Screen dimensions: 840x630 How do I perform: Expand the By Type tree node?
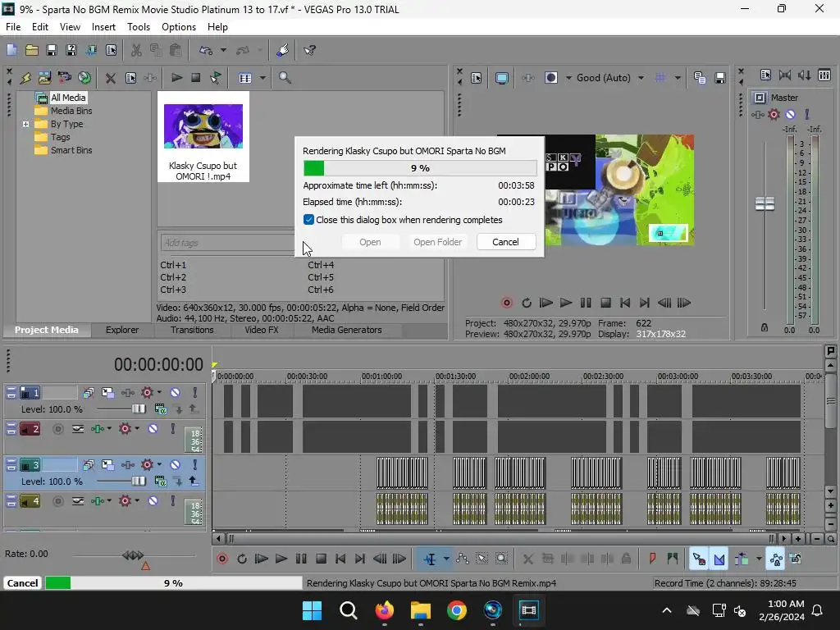[x=25, y=125]
